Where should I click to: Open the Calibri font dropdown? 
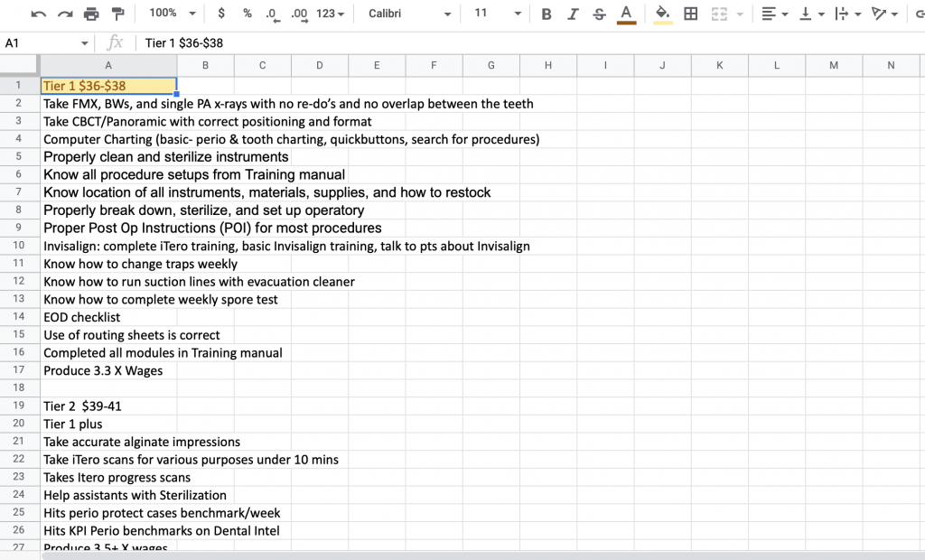(409, 13)
